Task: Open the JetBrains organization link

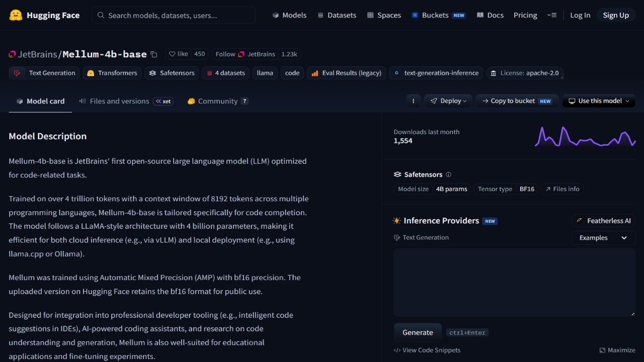Action: pyautogui.click(x=38, y=54)
